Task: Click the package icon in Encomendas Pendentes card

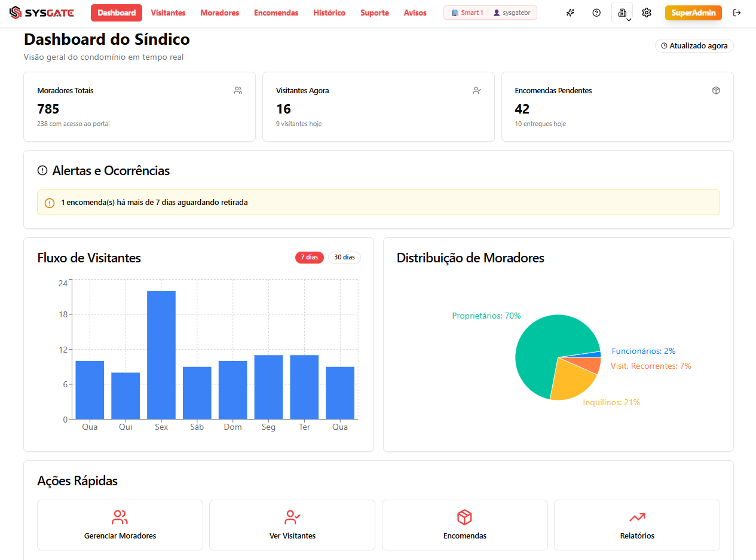Action: coord(716,91)
